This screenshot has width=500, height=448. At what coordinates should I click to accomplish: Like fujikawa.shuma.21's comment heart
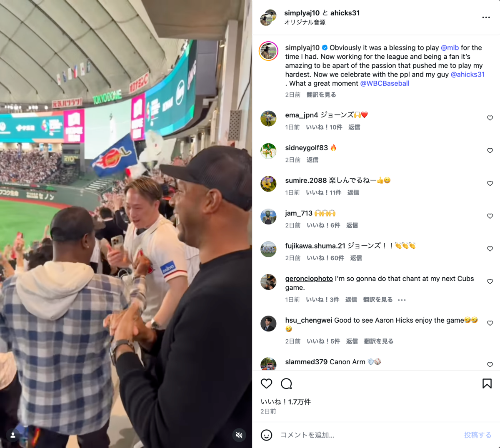(x=490, y=249)
